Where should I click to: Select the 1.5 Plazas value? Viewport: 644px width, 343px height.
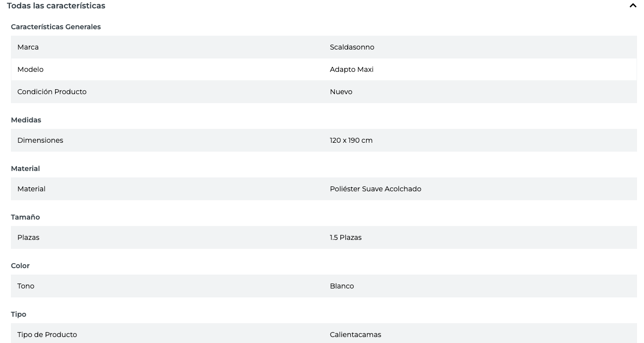pyautogui.click(x=345, y=237)
